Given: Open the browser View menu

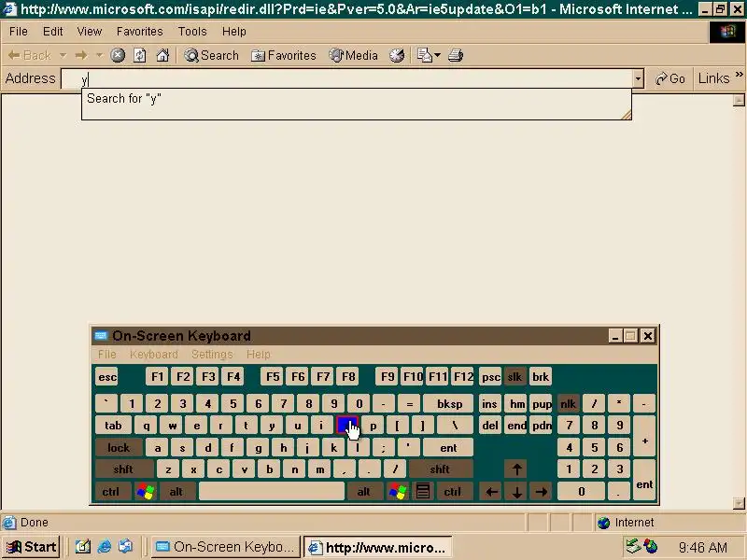Looking at the screenshot, I should 89,32.
